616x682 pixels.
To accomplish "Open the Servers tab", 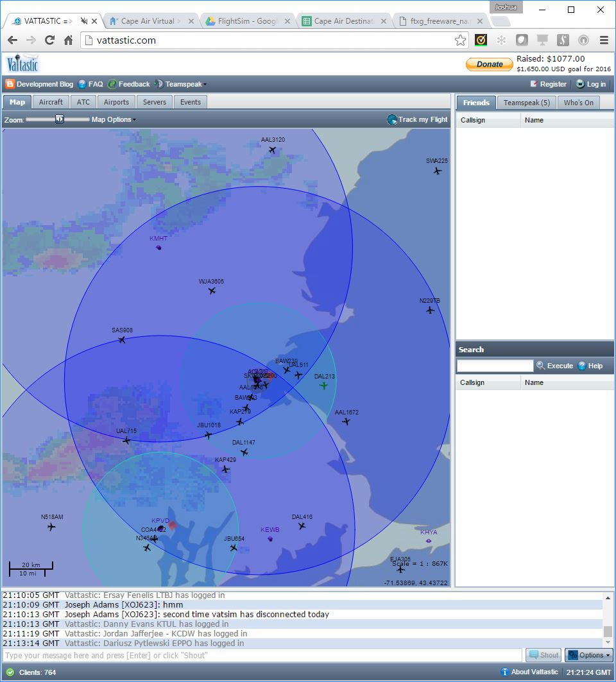I will tap(155, 102).
